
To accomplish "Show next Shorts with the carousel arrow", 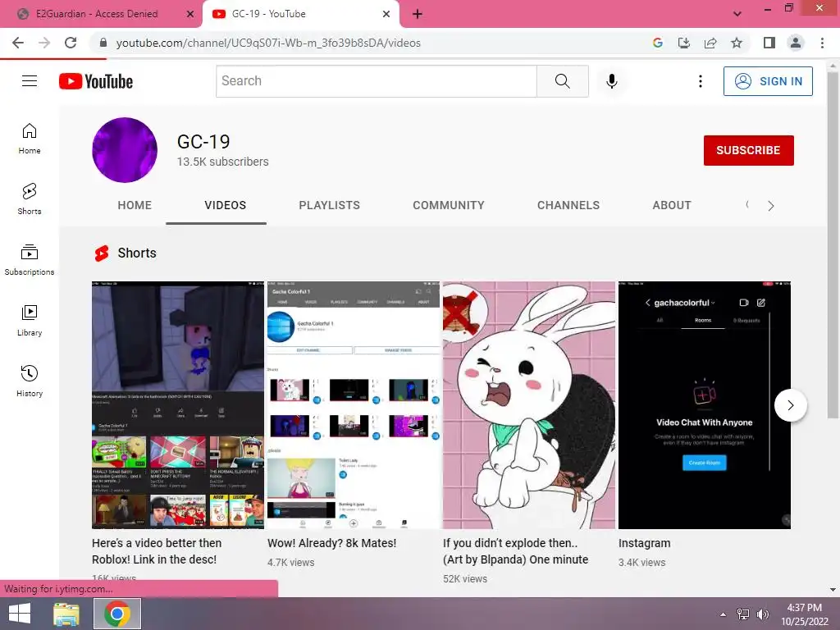I will pyautogui.click(x=790, y=405).
